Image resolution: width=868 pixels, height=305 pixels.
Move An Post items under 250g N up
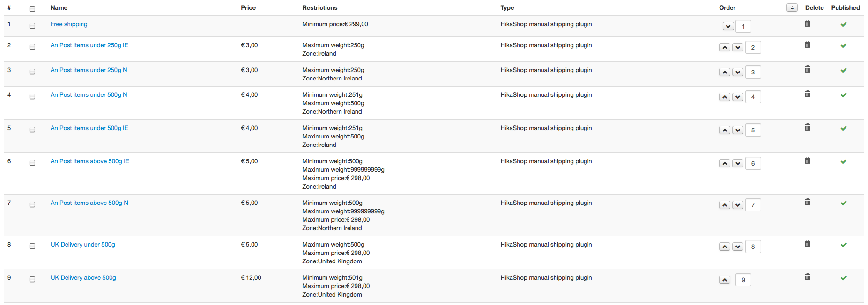pyautogui.click(x=724, y=72)
